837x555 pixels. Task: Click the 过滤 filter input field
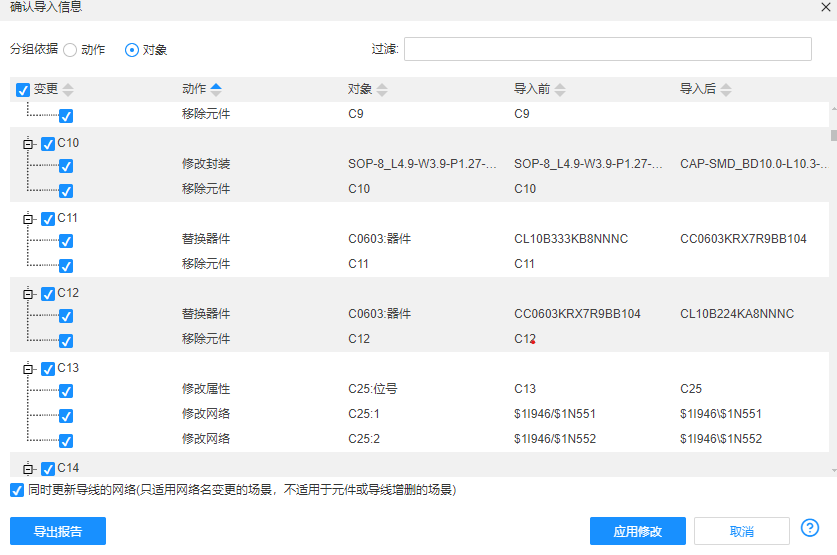(607, 49)
